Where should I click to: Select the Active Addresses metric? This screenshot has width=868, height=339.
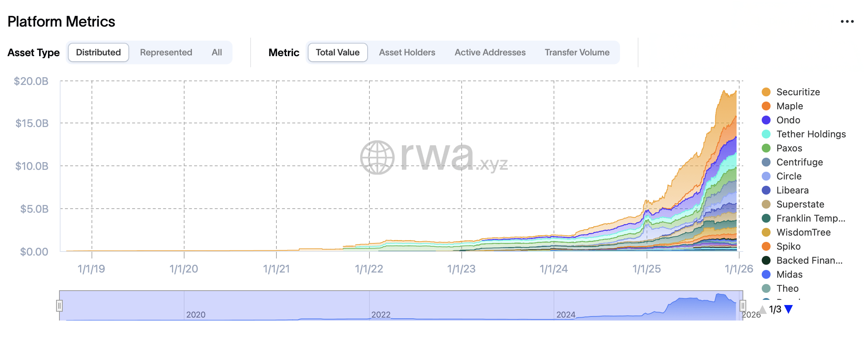coord(490,52)
